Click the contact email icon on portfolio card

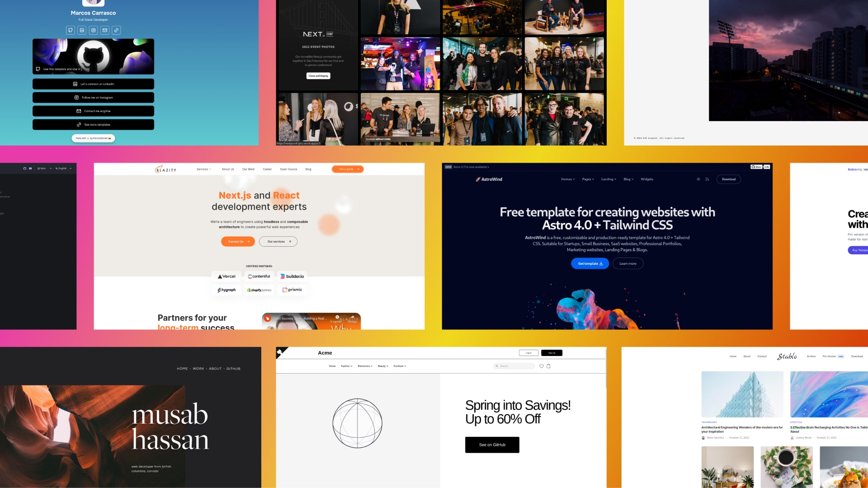point(104,30)
